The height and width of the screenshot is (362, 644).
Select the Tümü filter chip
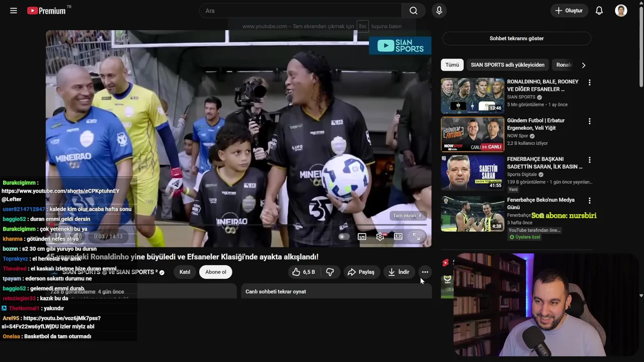click(452, 65)
